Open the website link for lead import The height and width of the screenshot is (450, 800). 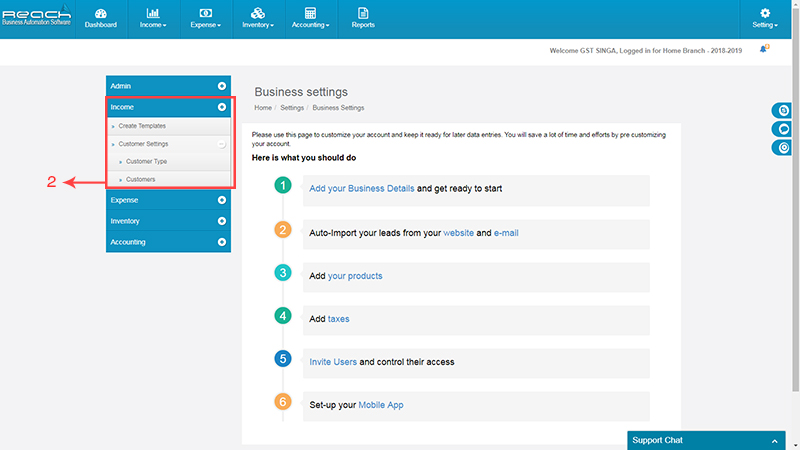(x=458, y=233)
